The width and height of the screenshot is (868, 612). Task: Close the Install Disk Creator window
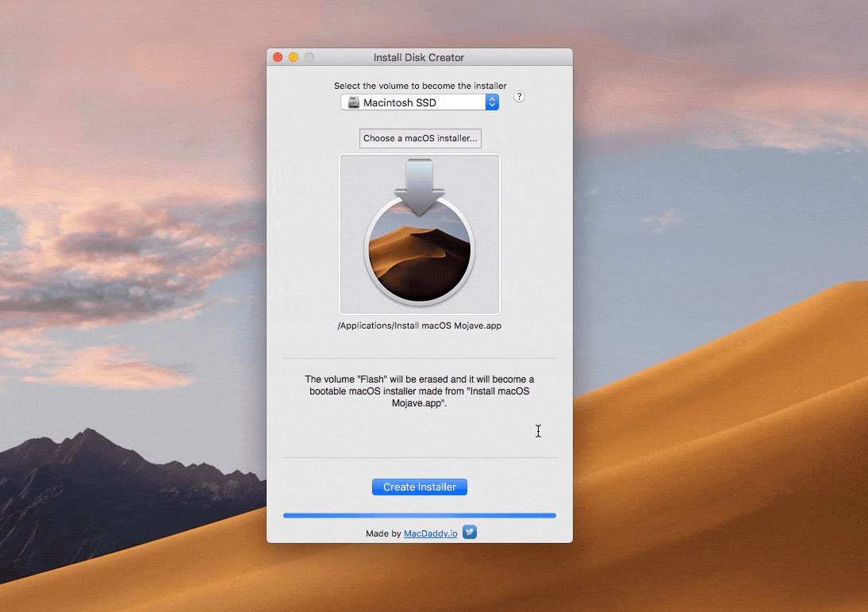tap(278, 57)
